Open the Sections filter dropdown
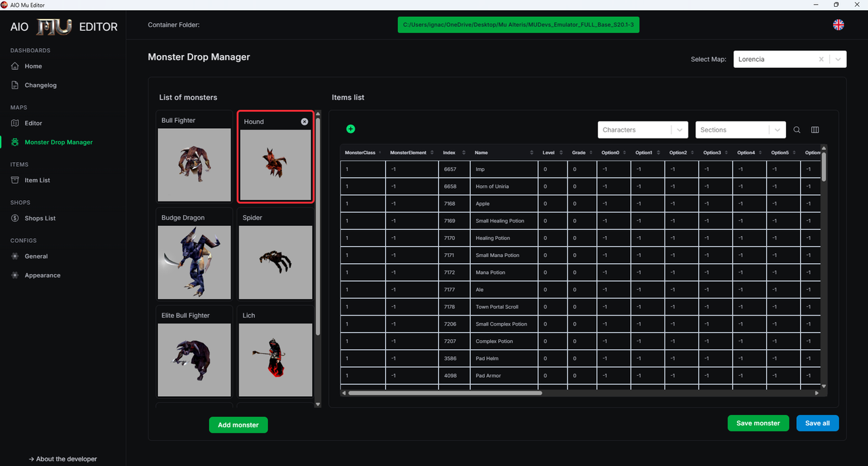The width and height of the screenshot is (868, 466). pos(741,130)
